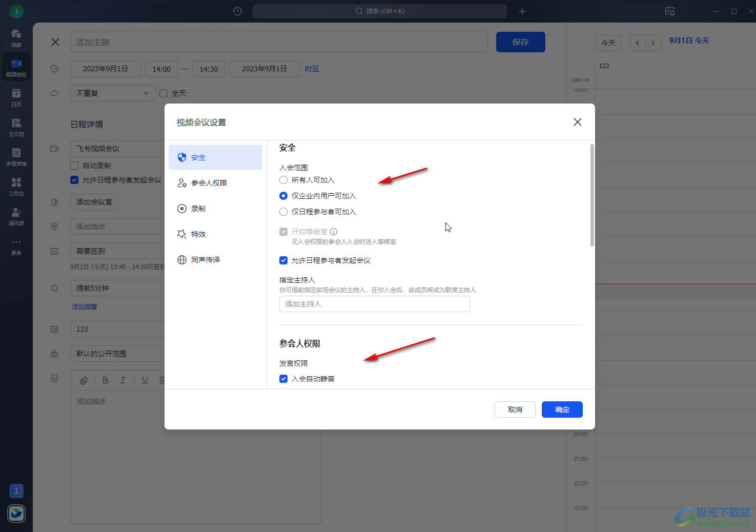
Task: Toggle underline in description toolbar
Action: (x=145, y=380)
